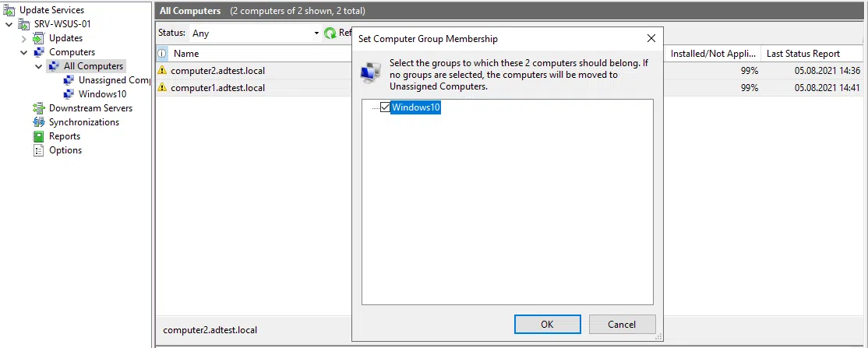Click OK to confirm group membership
Image resolution: width=868 pixels, height=348 pixels.
coord(547,324)
